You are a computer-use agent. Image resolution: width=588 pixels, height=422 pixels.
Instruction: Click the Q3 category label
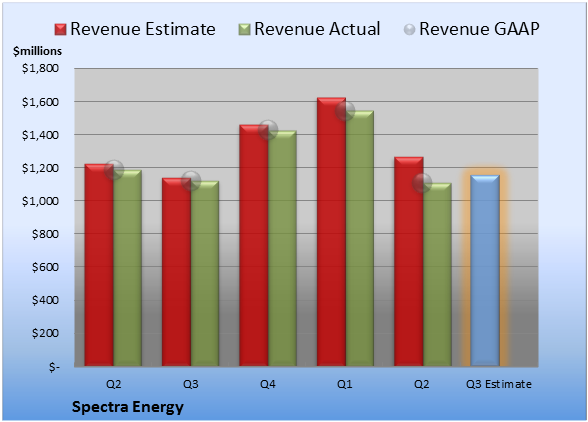coord(190,384)
